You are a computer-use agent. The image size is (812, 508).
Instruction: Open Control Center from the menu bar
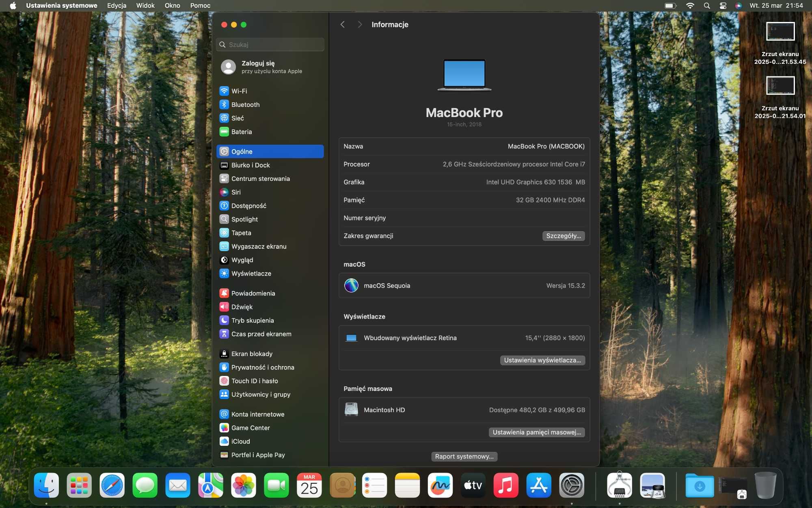(x=723, y=5)
